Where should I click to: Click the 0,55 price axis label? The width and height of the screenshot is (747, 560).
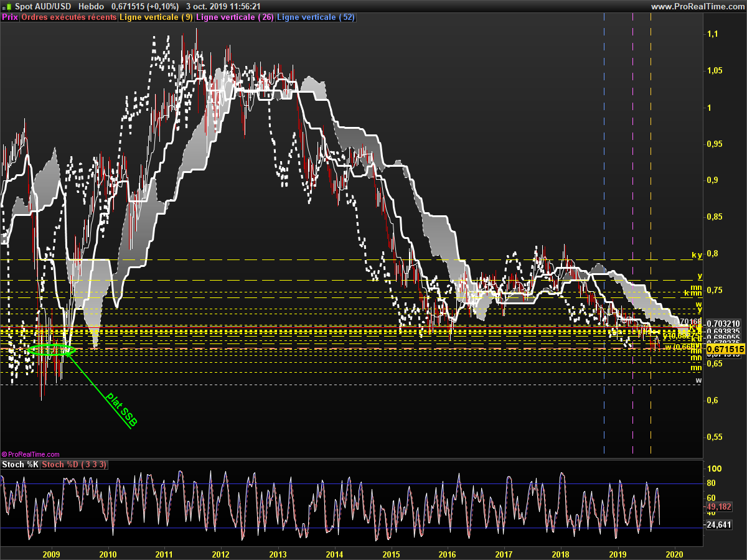[x=715, y=437]
